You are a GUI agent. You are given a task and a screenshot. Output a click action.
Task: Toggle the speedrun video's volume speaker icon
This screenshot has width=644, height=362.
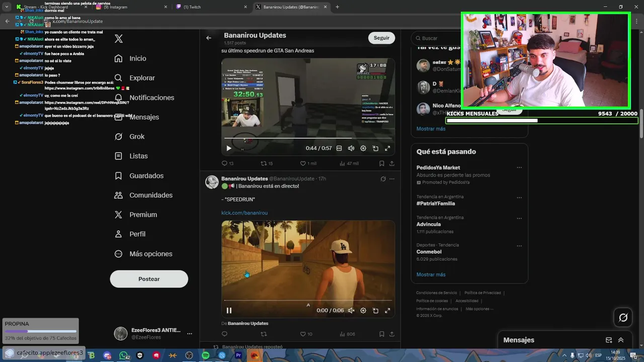351,148
